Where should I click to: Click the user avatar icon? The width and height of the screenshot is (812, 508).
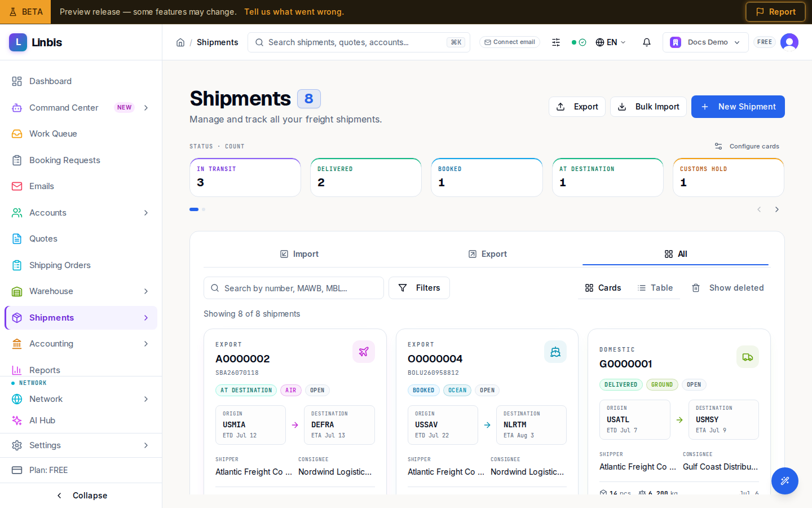point(789,42)
